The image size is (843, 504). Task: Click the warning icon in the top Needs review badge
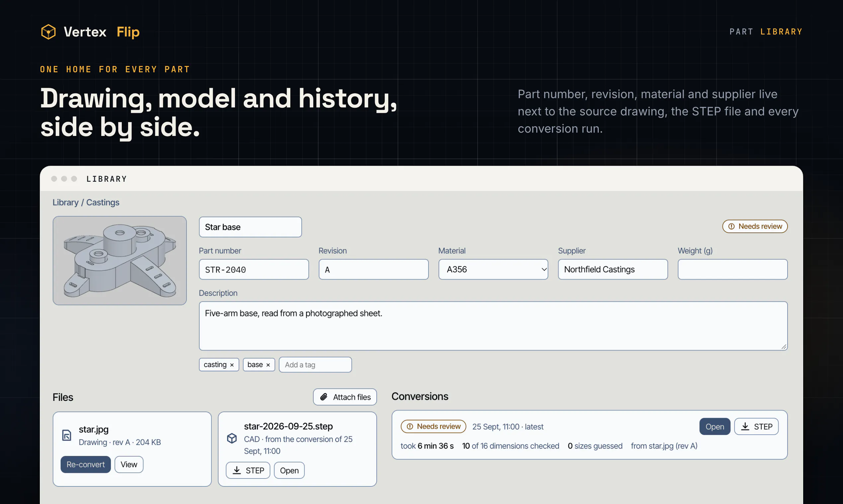pos(731,226)
